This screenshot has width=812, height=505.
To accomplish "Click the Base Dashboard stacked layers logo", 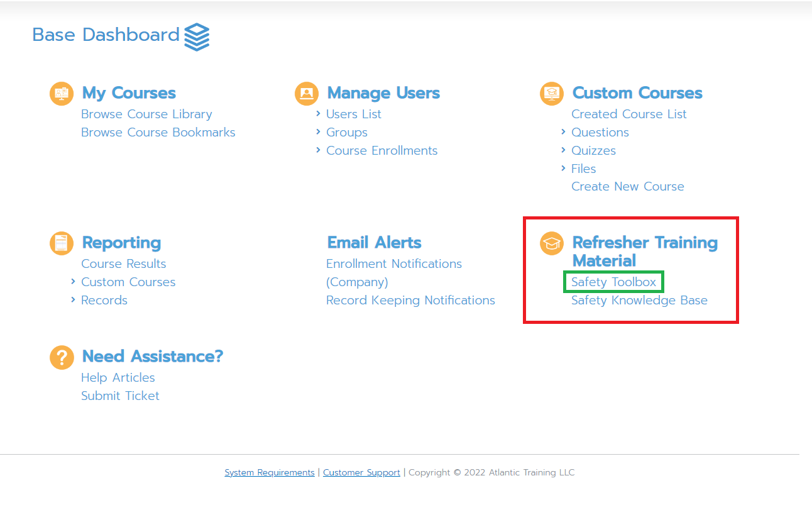I will tap(197, 37).
